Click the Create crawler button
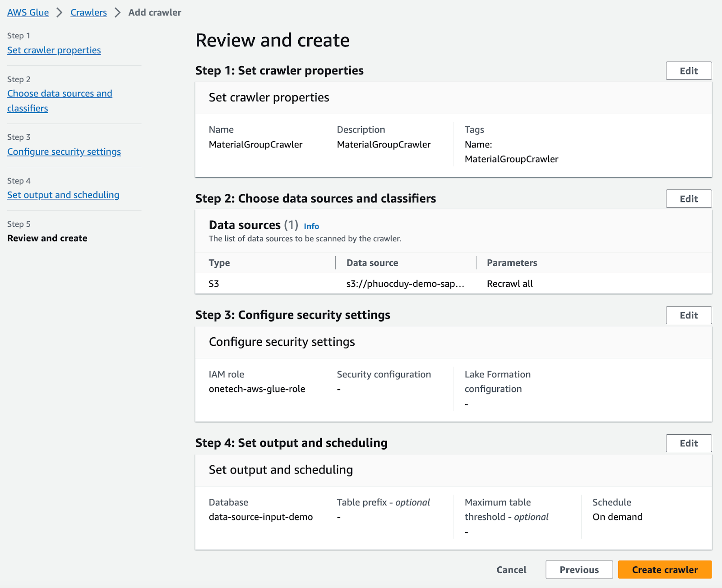This screenshot has width=722, height=588. pos(665,570)
